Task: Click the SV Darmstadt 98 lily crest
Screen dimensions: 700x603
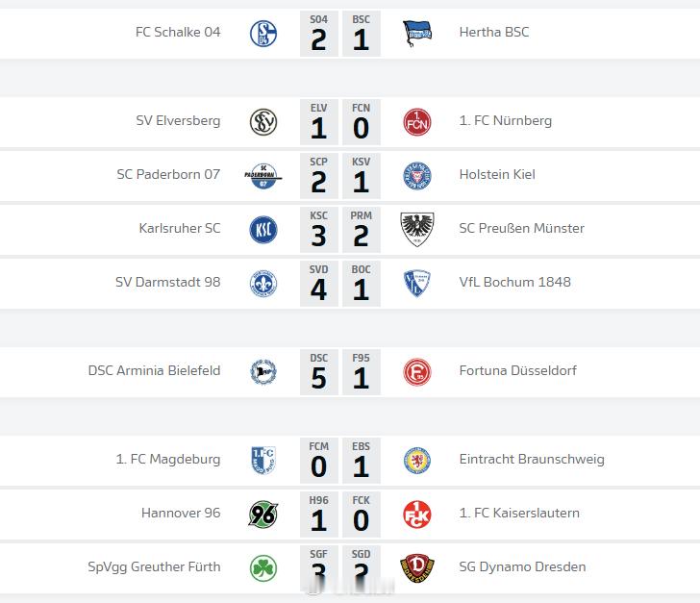Action: pyautogui.click(x=263, y=284)
